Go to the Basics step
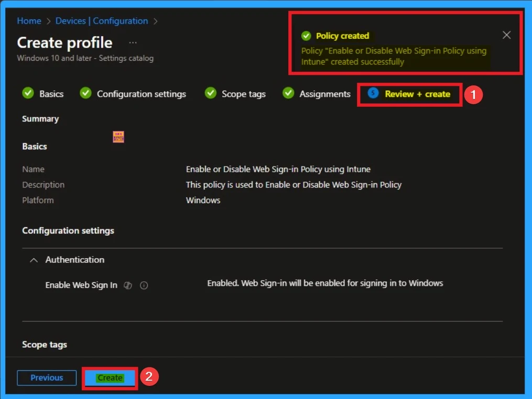532x399 pixels. click(x=51, y=94)
